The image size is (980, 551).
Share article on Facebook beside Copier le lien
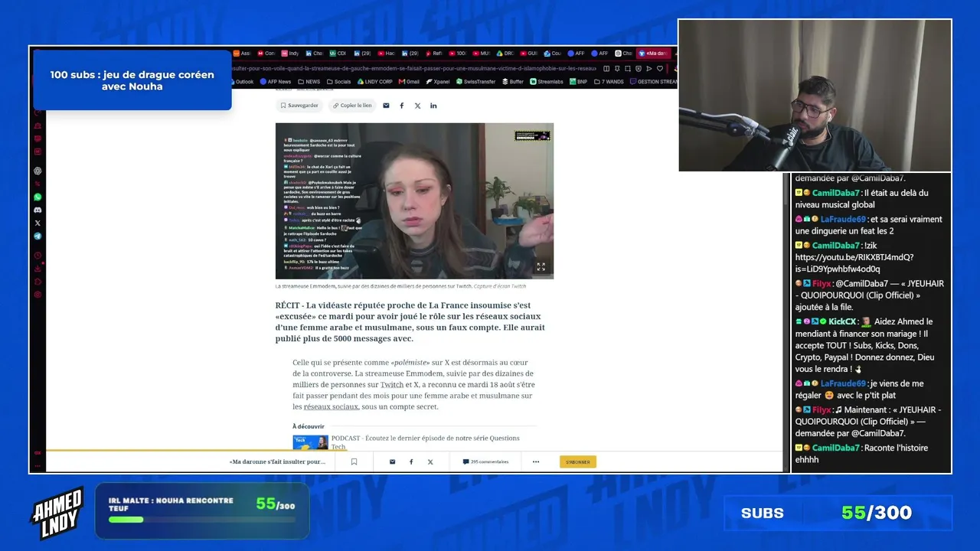402,106
